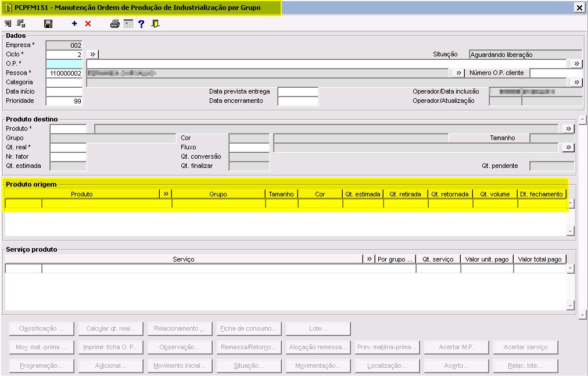Open the lookup arrow at end of O.P. row
The height and width of the screenshot is (376, 588).
click(x=576, y=63)
